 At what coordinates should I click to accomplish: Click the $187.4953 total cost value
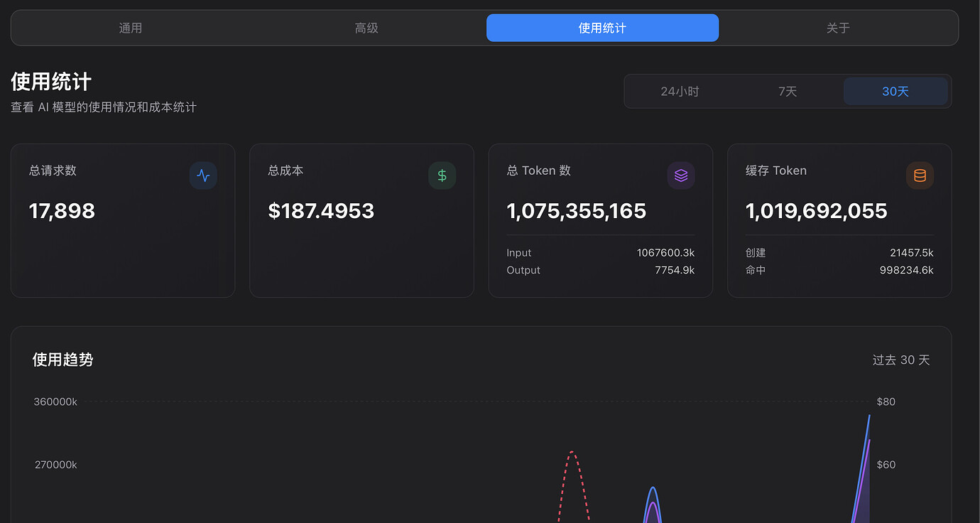pyautogui.click(x=321, y=211)
